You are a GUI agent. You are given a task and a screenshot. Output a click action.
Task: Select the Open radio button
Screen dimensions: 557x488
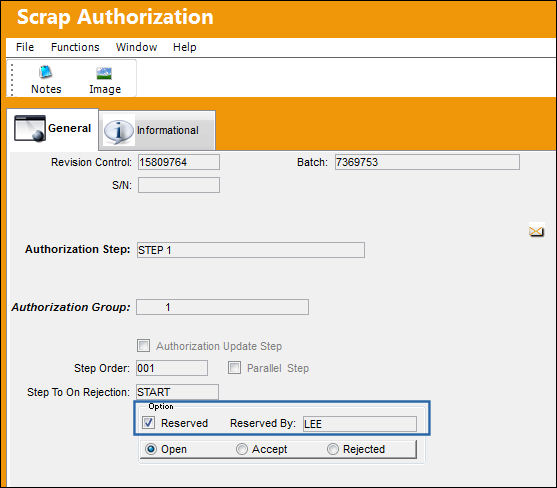click(x=151, y=449)
